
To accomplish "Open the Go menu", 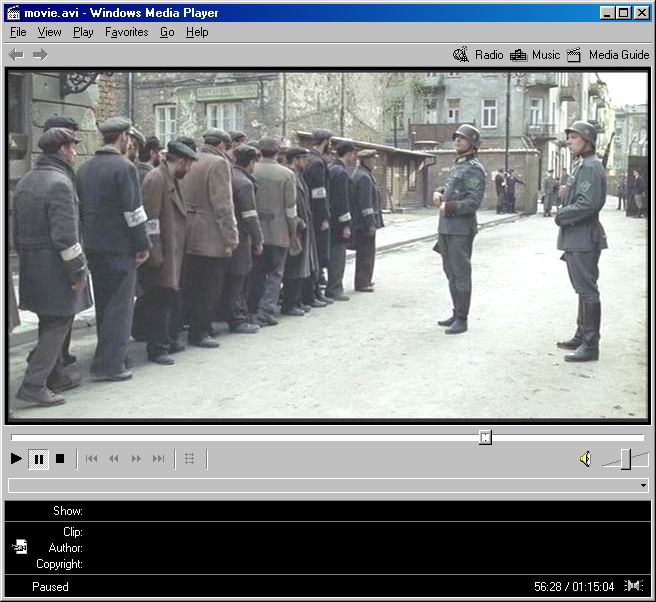I will tap(167, 32).
